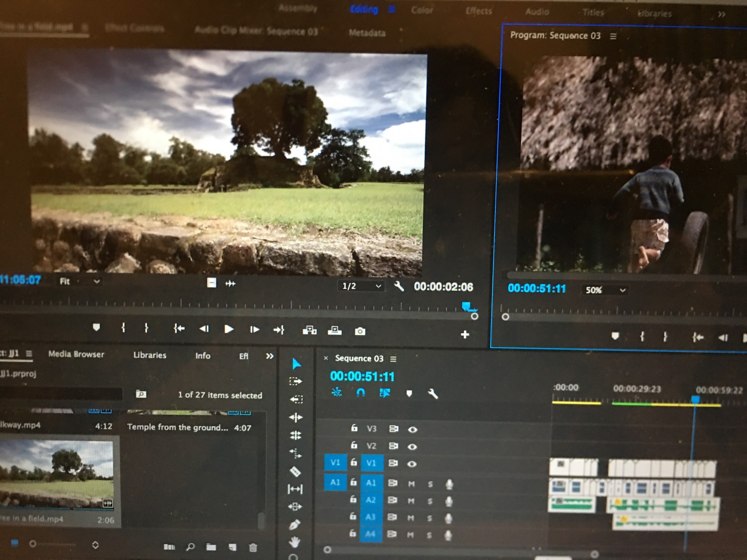Image resolution: width=747 pixels, height=560 pixels.
Task: Toggle V1 track output eye
Action: click(412, 464)
